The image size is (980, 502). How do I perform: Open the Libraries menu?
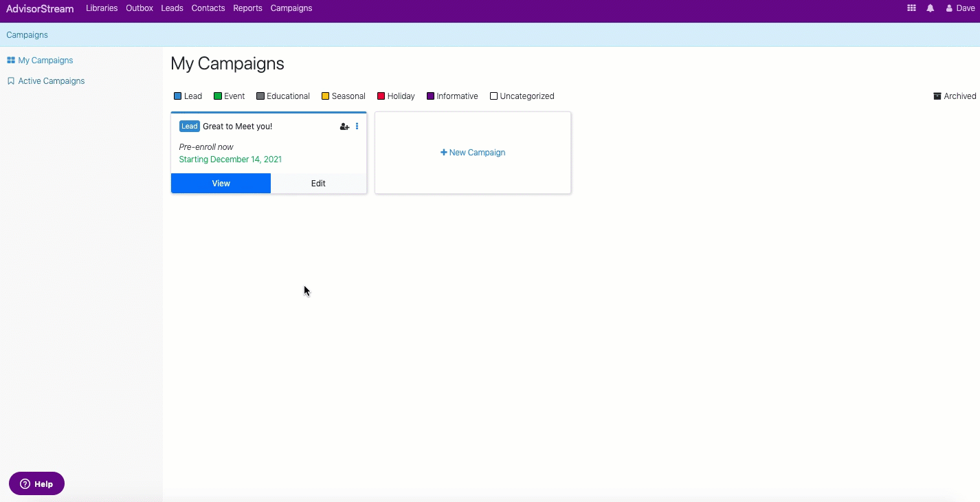pyautogui.click(x=102, y=8)
